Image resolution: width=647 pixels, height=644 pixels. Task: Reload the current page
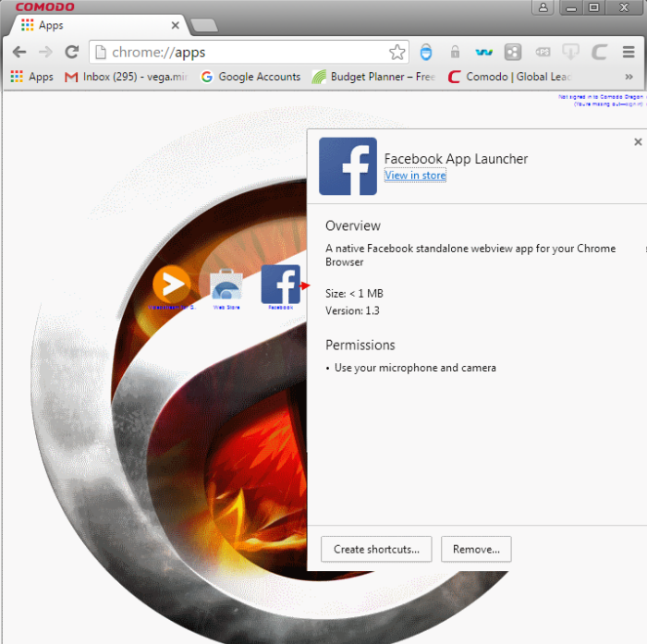click(x=72, y=52)
